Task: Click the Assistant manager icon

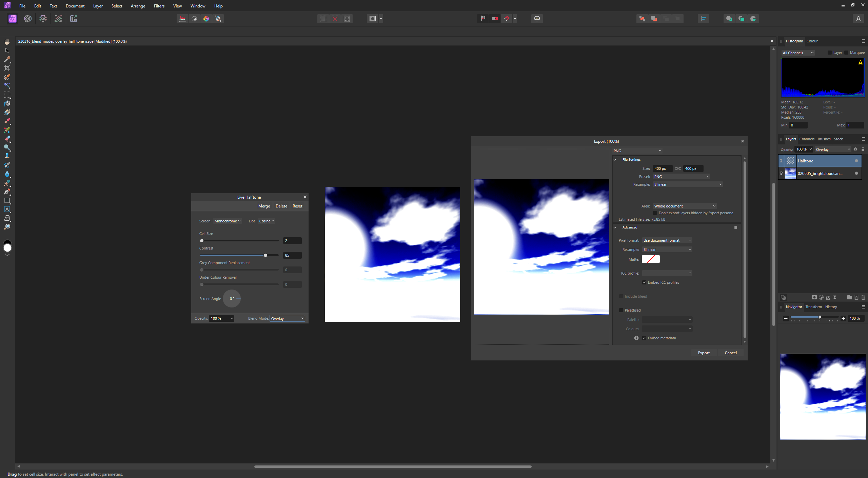Action: 537,19
